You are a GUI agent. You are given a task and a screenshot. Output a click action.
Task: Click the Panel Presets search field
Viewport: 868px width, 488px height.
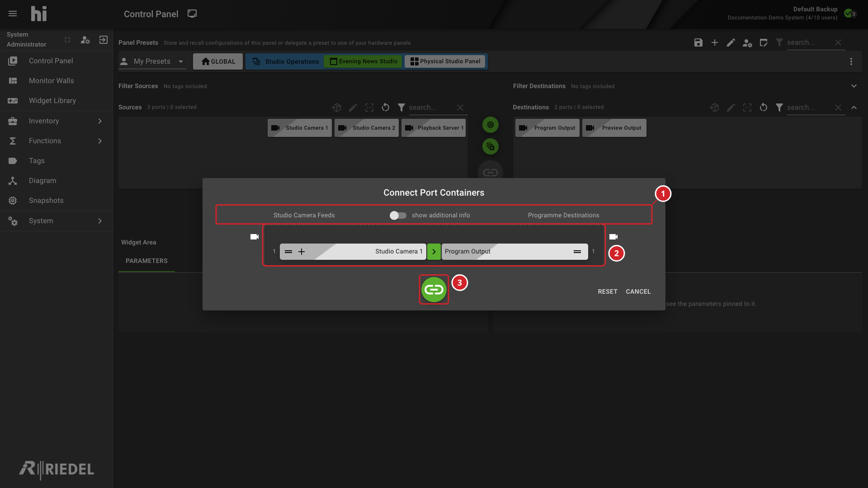(x=809, y=42)
